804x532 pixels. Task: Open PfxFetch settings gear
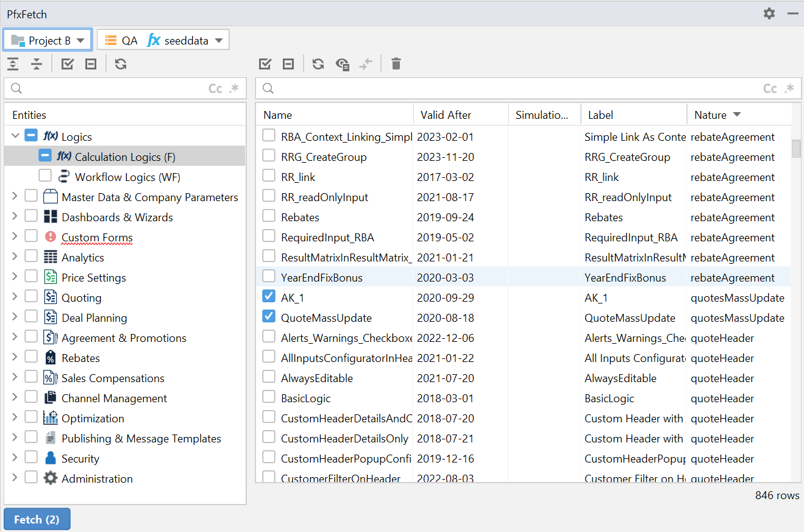(x=769, y=13)
